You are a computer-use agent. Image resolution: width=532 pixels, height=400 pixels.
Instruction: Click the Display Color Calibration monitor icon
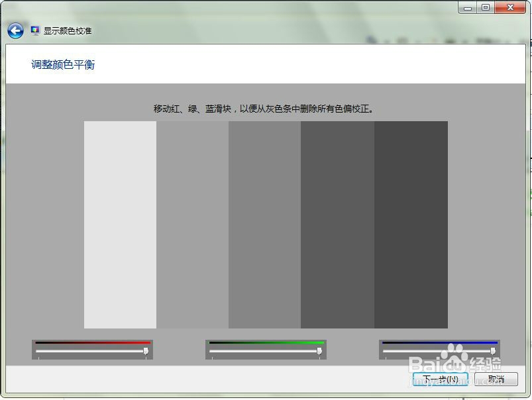point(35,30)
